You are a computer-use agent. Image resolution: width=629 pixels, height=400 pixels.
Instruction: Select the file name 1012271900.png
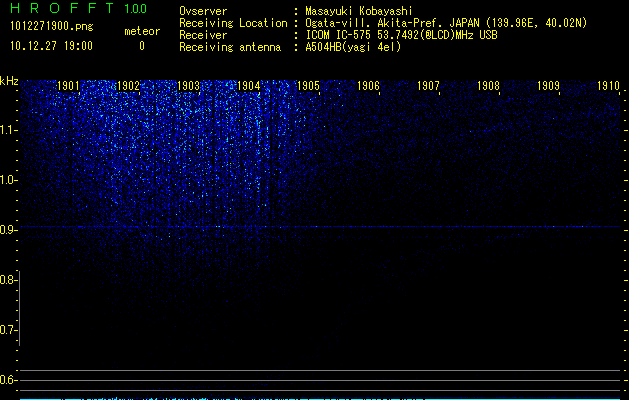pyautogui.click(x=51, y=27)
